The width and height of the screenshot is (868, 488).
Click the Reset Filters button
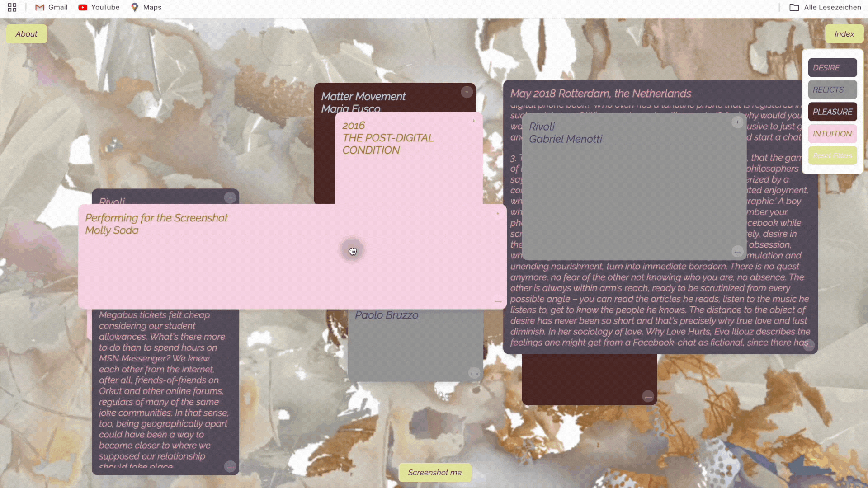tap(832, 156)
